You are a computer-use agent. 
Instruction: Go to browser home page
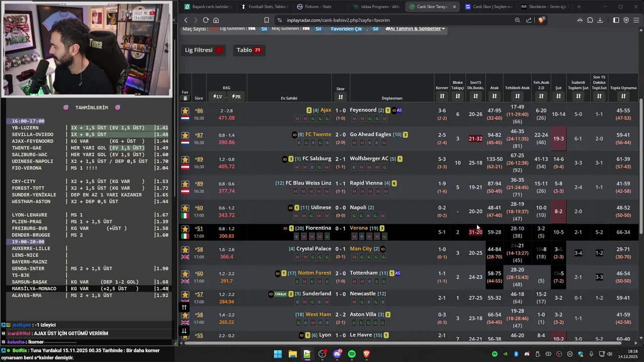point(216,20)
